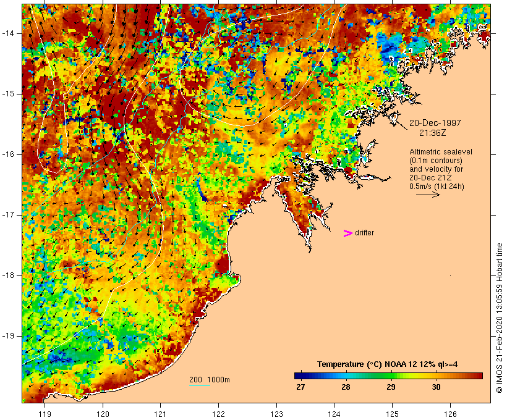
Task: Click the cyan 200m depth legend line
Action: tap(200, 385)
